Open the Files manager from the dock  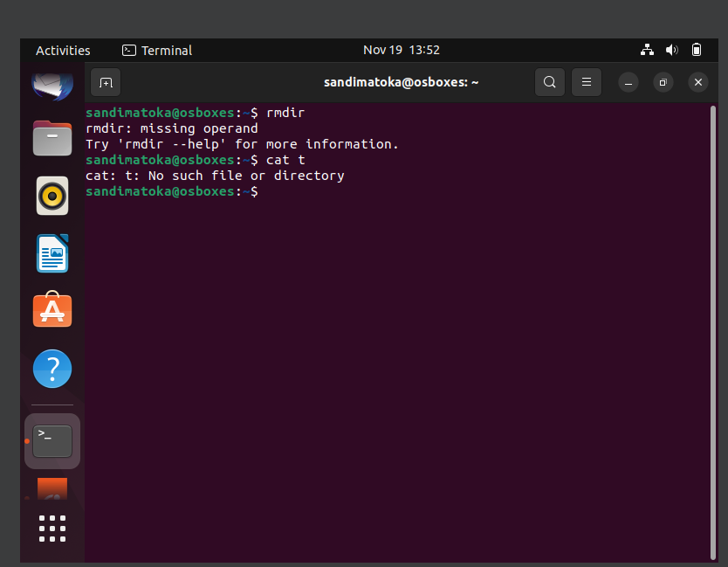[52, 138]
